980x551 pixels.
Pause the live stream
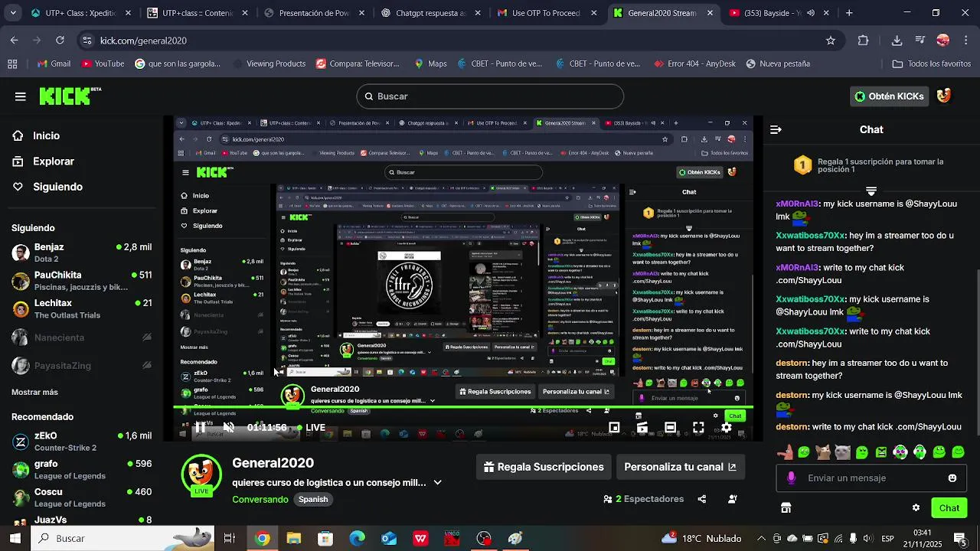(200, 428)
